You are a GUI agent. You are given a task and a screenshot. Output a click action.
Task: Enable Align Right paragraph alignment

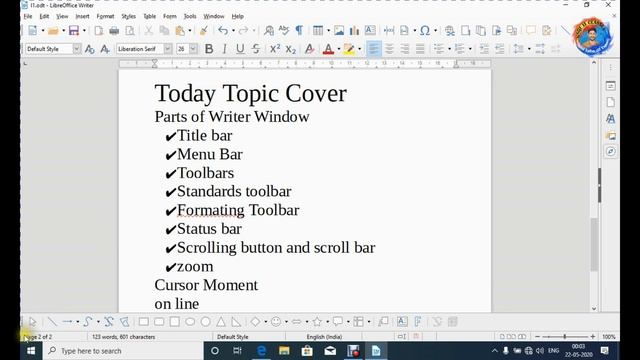(x=404, y=49)
